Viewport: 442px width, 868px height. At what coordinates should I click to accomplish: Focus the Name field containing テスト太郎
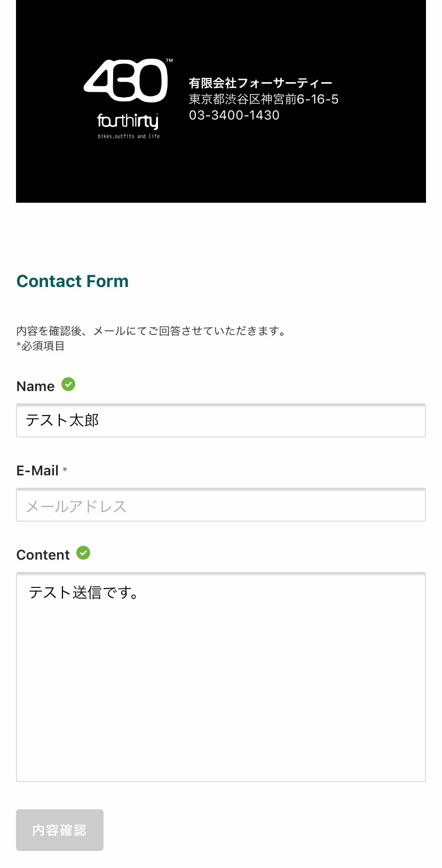click(x=221, y=420)
